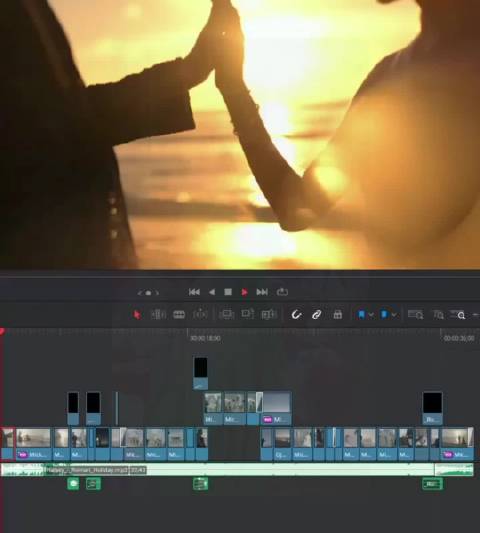
Task: Click the red Play forward button
Action: [x=244, y=292]
